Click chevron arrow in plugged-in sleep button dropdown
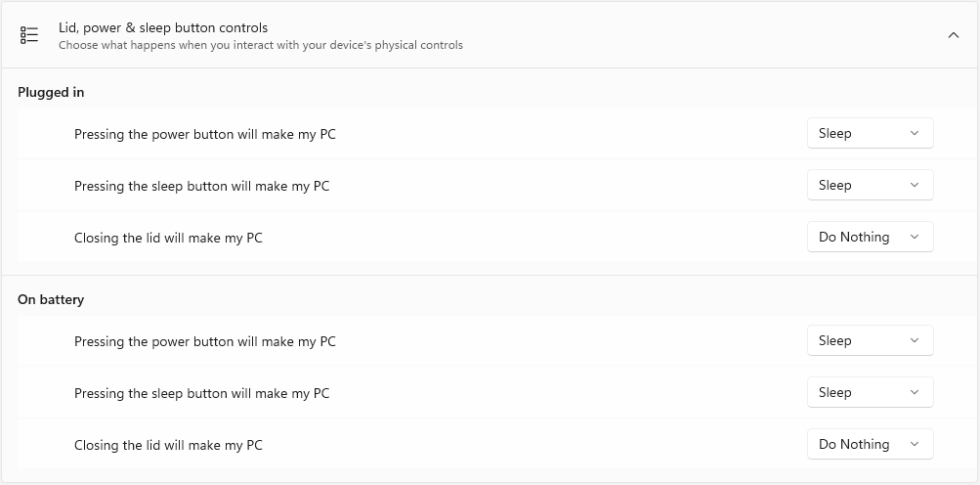Viewport: 980px width, 485px height. click(x=915, y=185)
